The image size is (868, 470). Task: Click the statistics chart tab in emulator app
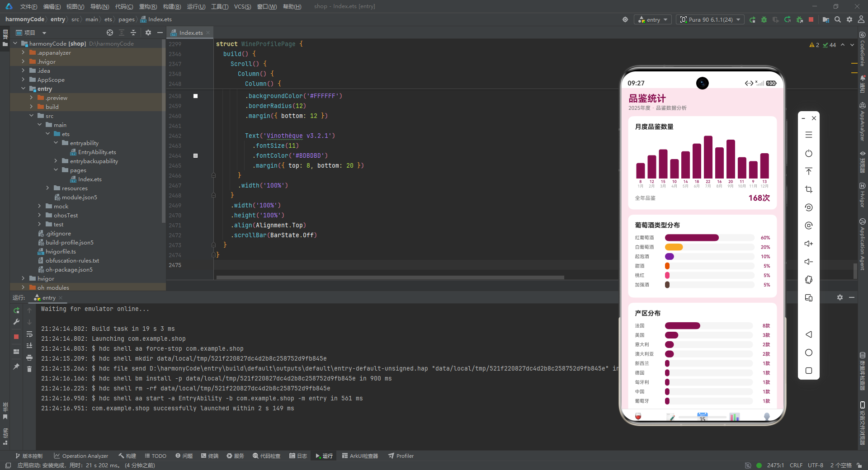click(735, 416)
